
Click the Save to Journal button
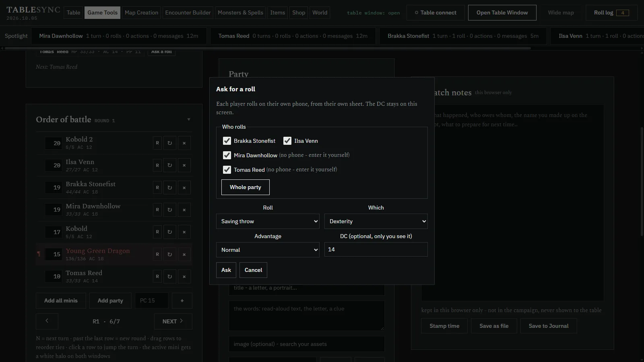pos(549,326)
